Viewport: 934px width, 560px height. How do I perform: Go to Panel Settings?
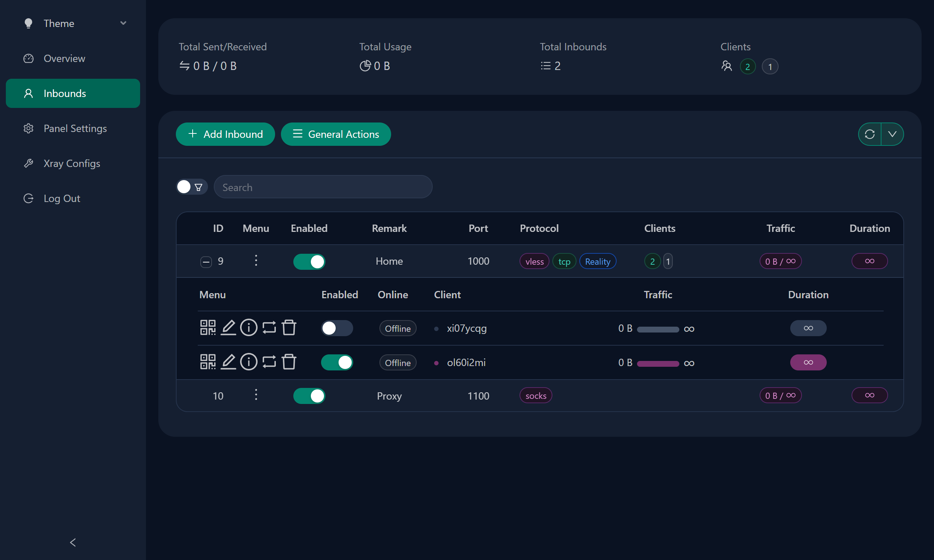click(75, 128)
